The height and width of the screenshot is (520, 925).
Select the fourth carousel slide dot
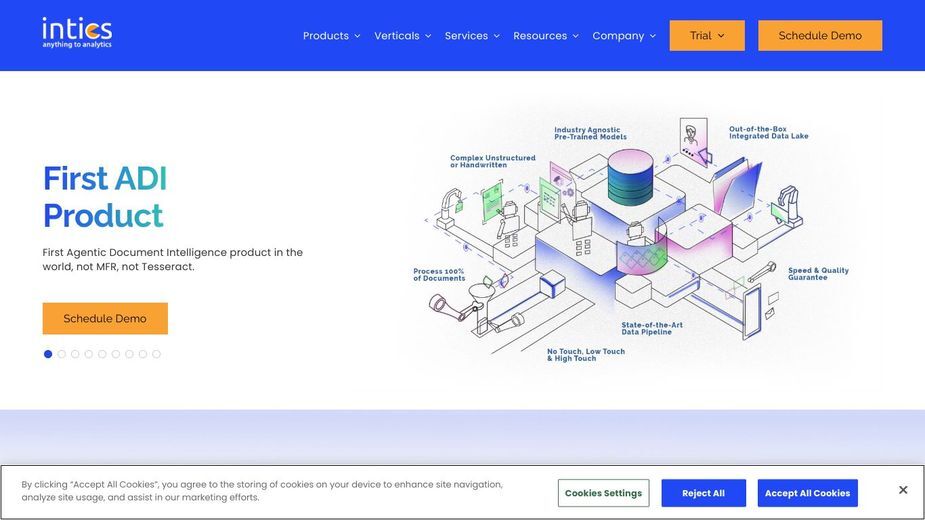tap(88, 354)
